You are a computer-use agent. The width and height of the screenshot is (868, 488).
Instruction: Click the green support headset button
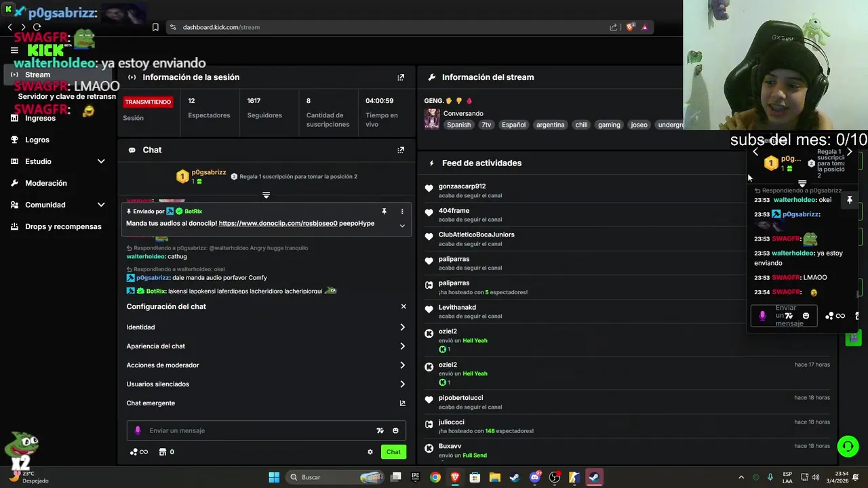point(848,446)
